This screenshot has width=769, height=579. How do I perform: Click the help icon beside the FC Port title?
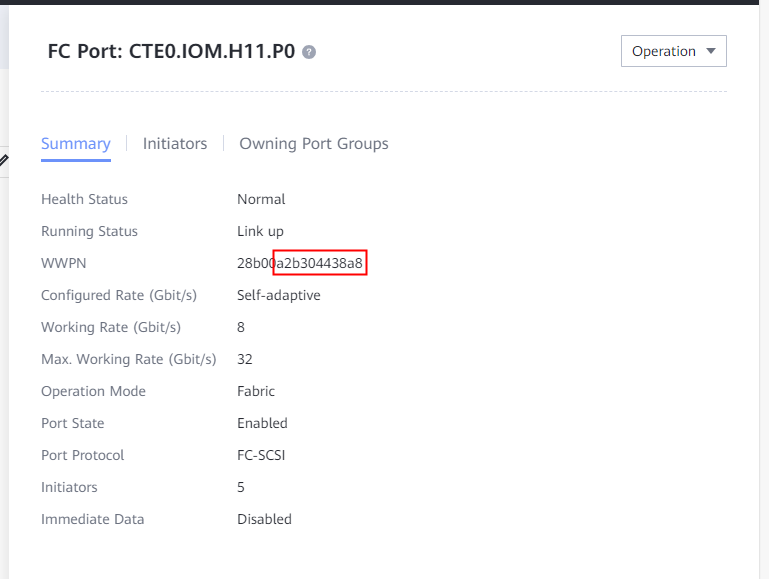click(309, 52)
